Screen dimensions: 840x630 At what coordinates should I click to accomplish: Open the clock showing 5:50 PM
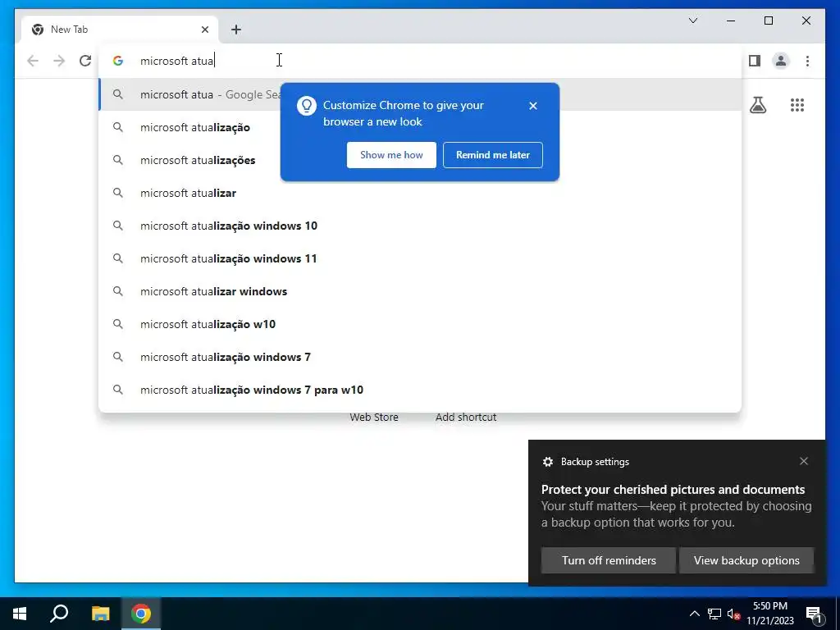(769, 614)
